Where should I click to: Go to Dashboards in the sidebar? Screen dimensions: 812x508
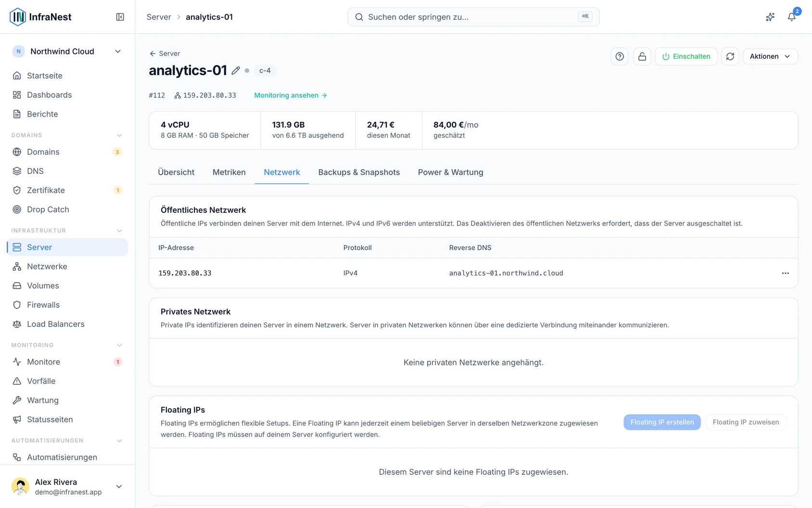click(x=67, y=95)
